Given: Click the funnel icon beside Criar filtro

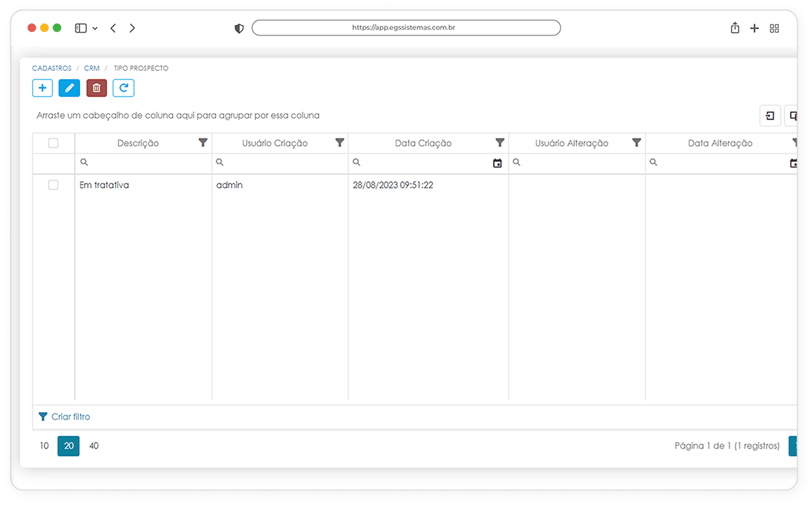Looking at the screenshot, I should click(43, 416).
